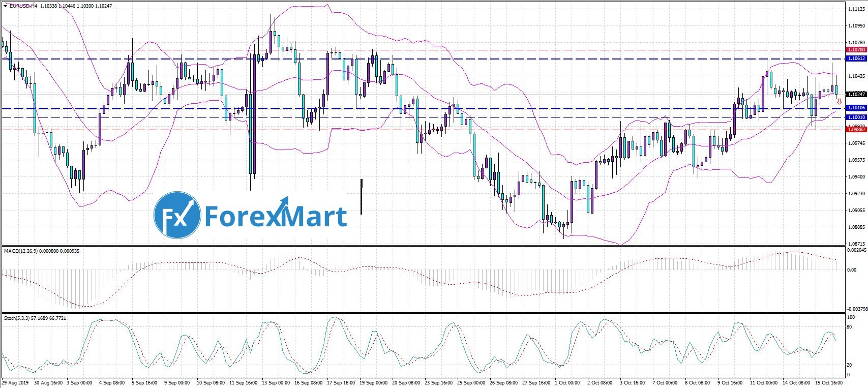Select the red 1.10700 price level label
This screenshot has width=868, height=388.
(x=856, y=50)
